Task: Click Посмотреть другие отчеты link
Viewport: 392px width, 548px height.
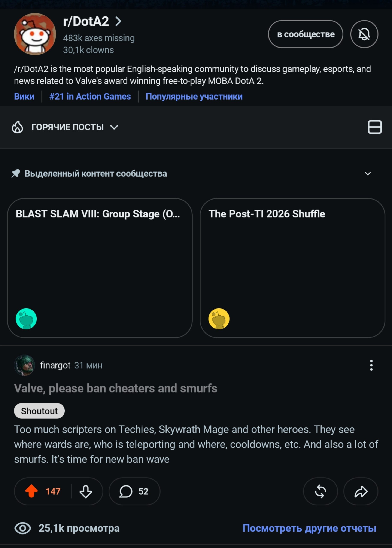Action: 309,528
